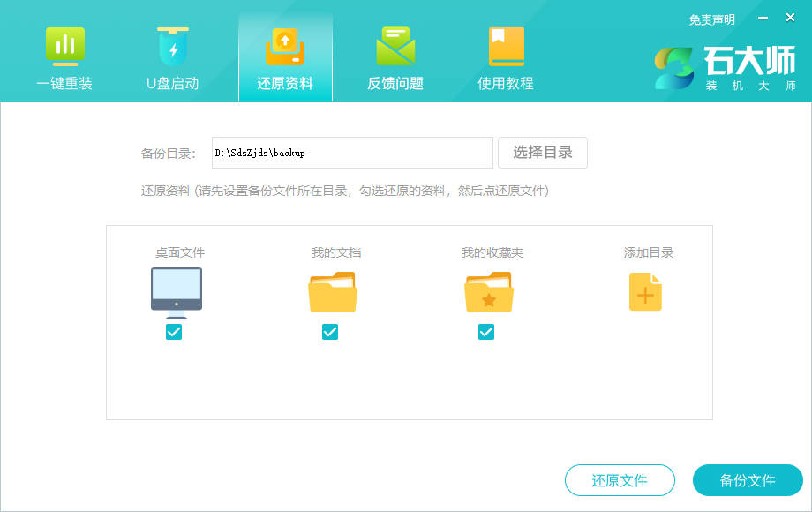Switch to the 使用教程 tab label

pyautogui.click(x=506, y=83)
